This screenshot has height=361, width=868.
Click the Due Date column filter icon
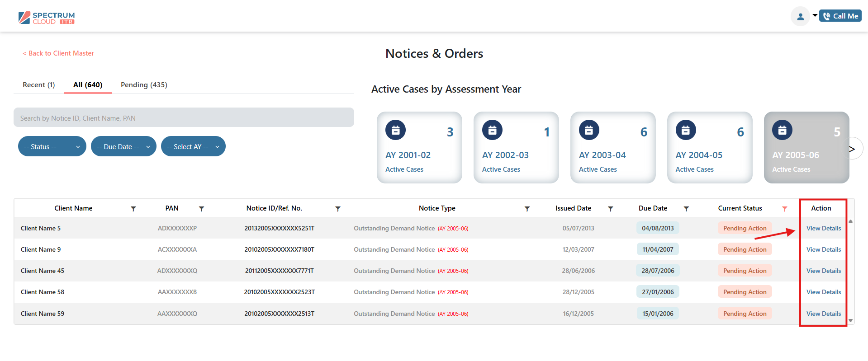686,209
